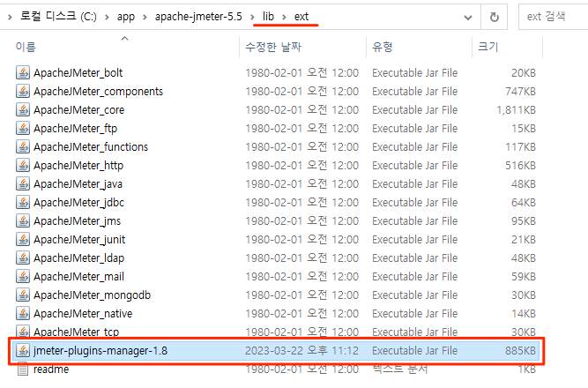Screen dimensions: 588x388
Task: Sort by the '유형' column header
Action: 382,47
